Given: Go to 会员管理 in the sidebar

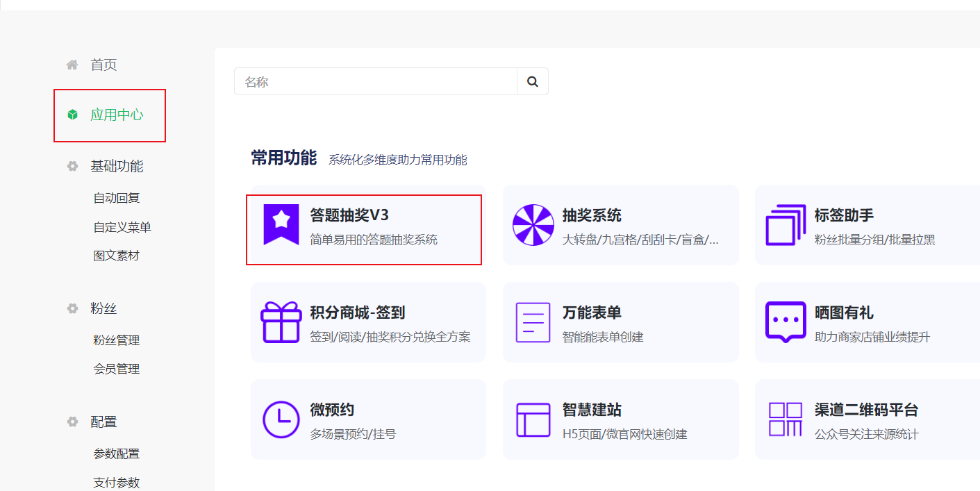Looking at the screenshot, I should coord(117,369).
